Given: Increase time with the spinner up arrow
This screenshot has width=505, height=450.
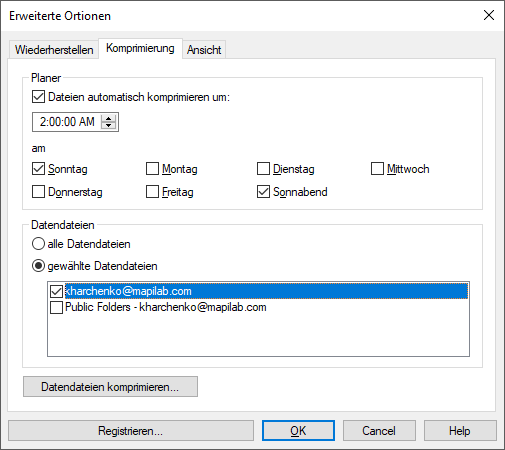Looking at the screenshot, I should (x=108, y=118).
